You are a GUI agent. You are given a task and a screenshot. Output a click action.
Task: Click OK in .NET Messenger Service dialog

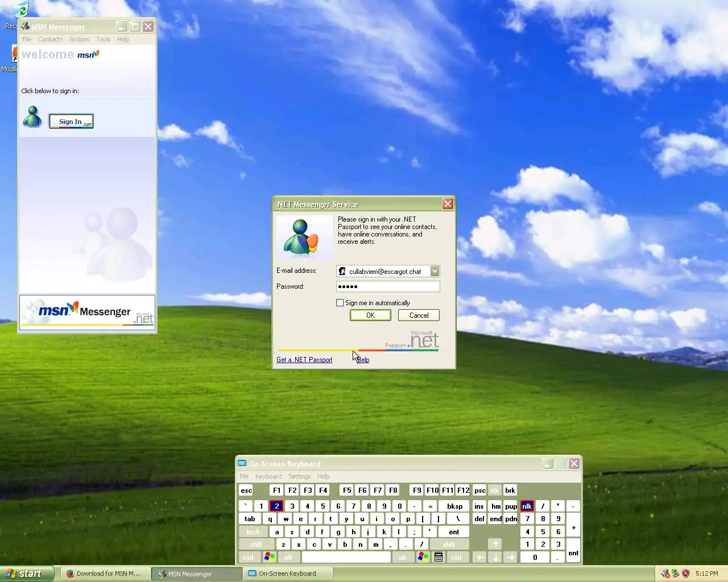coord(370,315)
